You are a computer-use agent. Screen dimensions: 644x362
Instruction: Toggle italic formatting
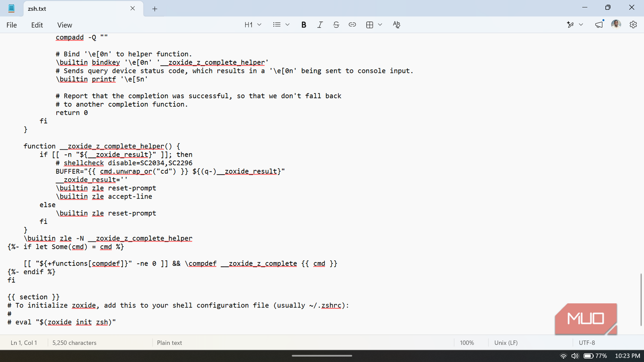coord(320,25)
